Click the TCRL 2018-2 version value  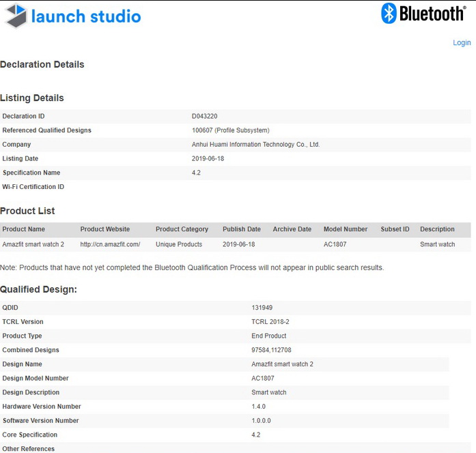[270, 322]
